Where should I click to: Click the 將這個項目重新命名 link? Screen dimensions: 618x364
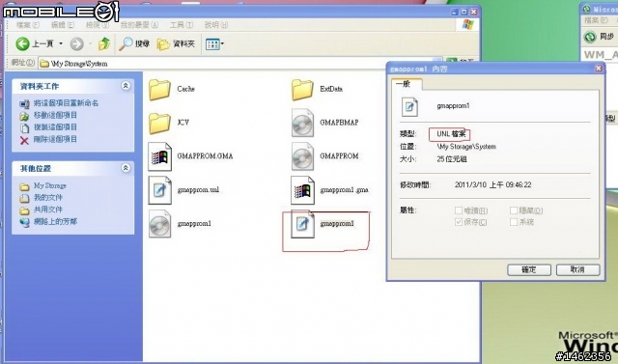pos(66,103)
